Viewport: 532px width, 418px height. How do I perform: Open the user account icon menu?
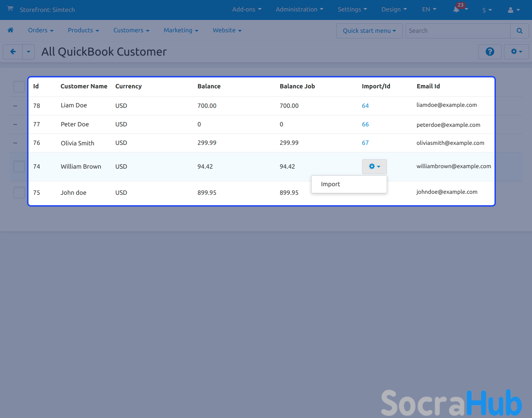(513, 9)
